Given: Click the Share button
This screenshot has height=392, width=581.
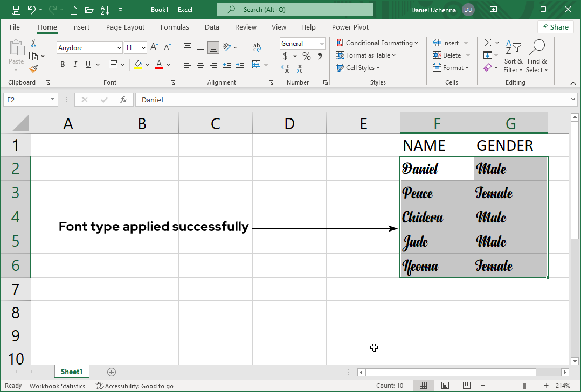Looking at the screenshot, I should tap(555, 27).
